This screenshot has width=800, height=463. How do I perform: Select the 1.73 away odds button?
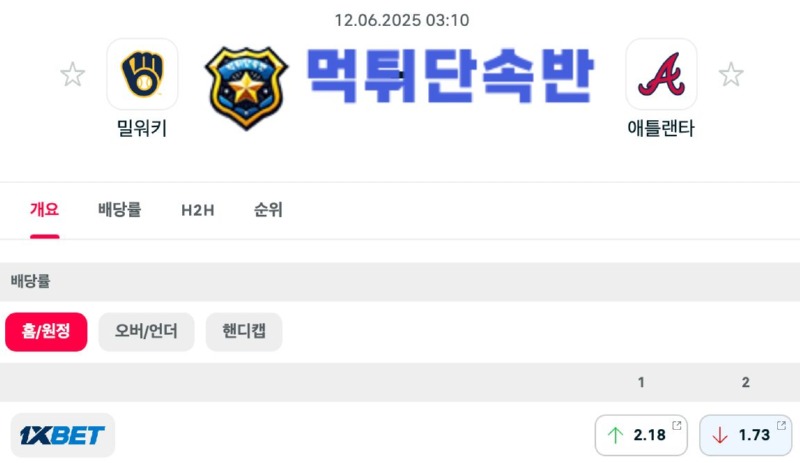point(745,435)
